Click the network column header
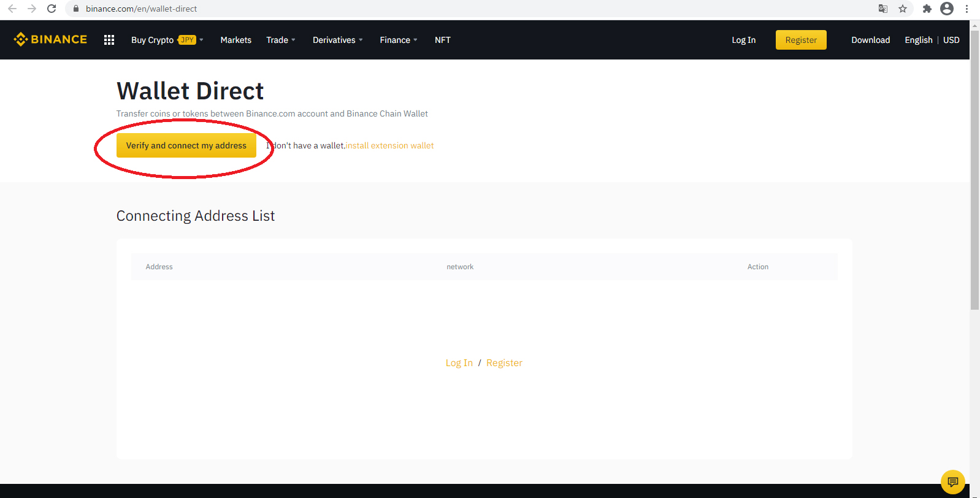980x498 pixels. [460, 267]
